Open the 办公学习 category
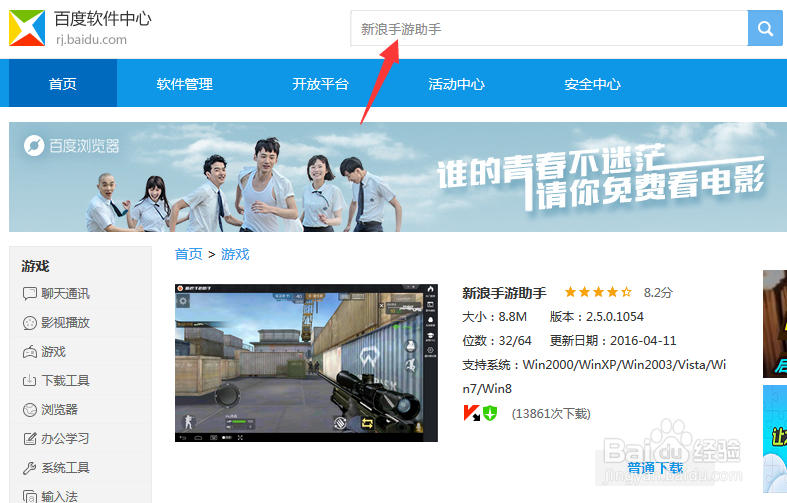The height and width of the screenshot is (503, 787). (65, 439)
